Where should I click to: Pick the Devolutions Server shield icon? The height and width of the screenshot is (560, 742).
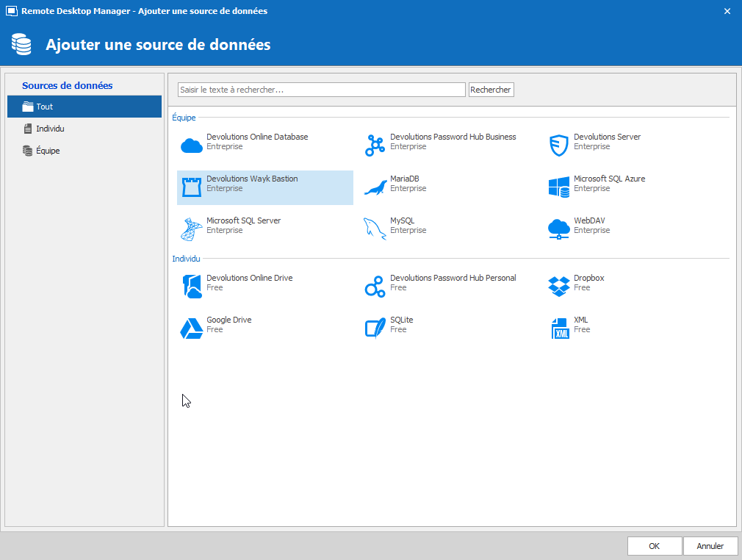(559, 146)
